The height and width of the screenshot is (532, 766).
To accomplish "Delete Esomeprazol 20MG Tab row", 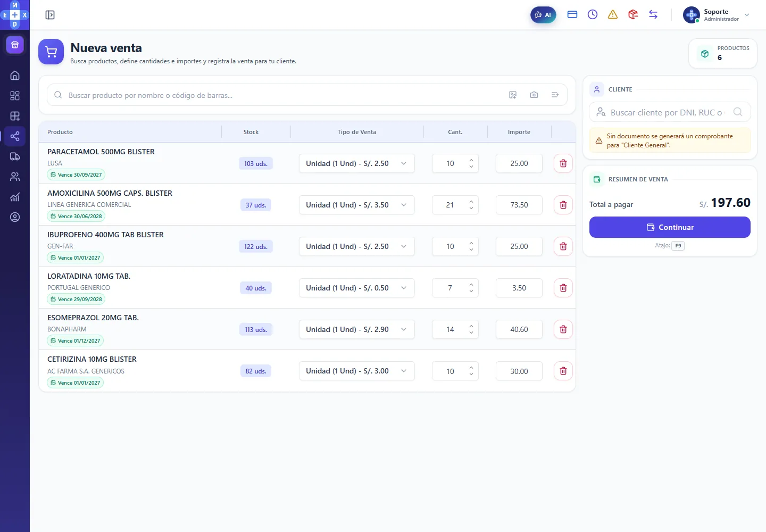I will pyautogui.click(x=563, y=329).
